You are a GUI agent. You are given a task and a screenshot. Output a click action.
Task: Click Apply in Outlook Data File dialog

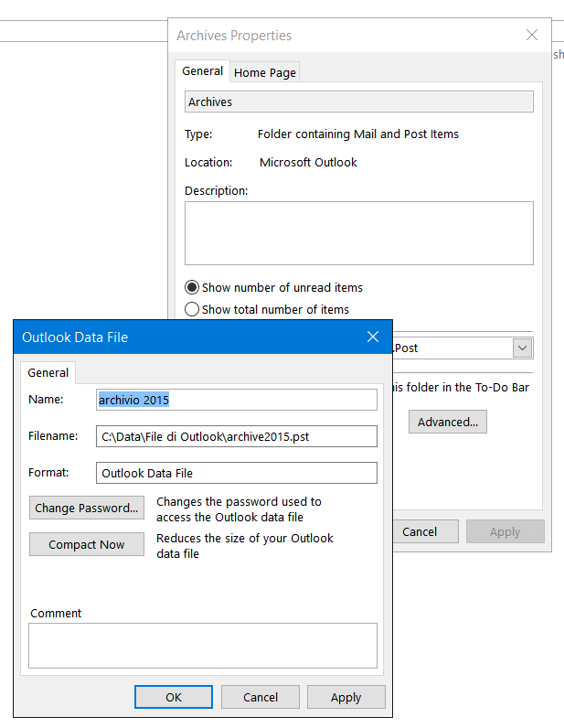point(346,697)
